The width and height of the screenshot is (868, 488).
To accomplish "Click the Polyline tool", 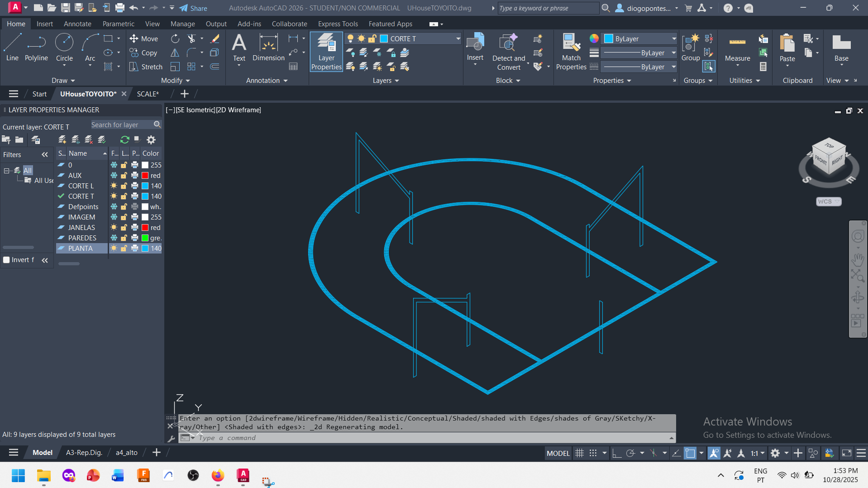I will pyautogui.click(x=36, y=48).
